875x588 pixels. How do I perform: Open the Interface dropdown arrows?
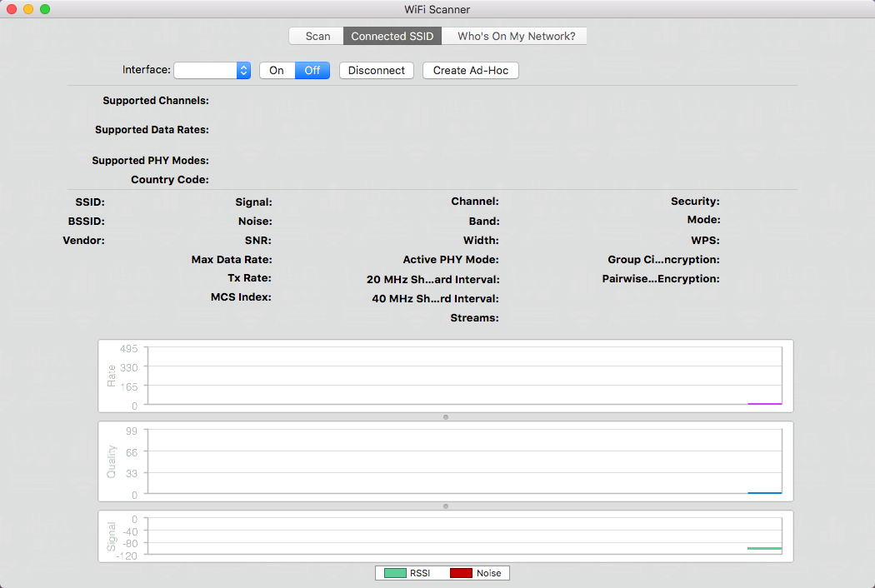pyautogui.click(x=243, y=70)
